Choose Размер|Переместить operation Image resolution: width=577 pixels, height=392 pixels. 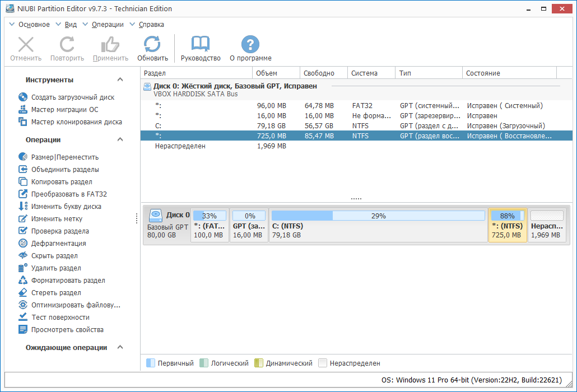click(64, 157)
